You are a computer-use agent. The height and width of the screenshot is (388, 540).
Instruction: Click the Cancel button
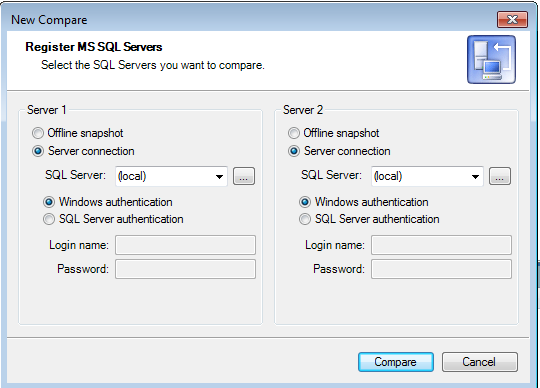coord(480,362)
